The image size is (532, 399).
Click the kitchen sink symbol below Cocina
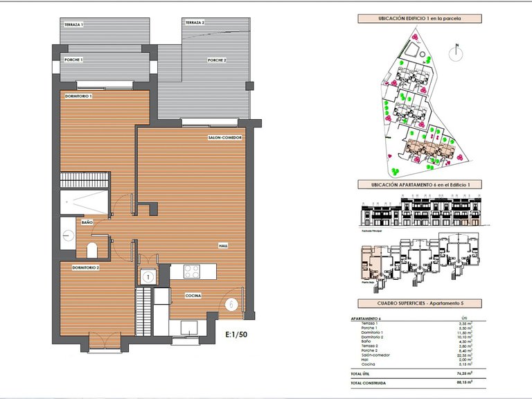click(x=188, y=328)
